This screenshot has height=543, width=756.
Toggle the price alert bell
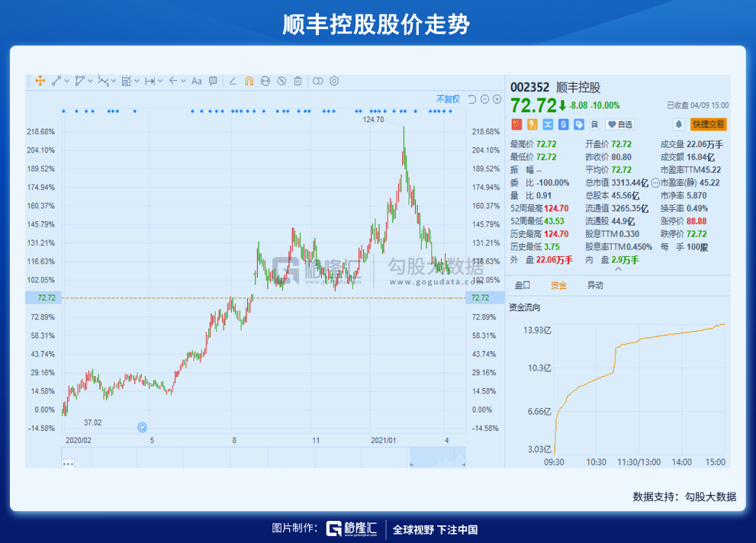click(678, 124)
